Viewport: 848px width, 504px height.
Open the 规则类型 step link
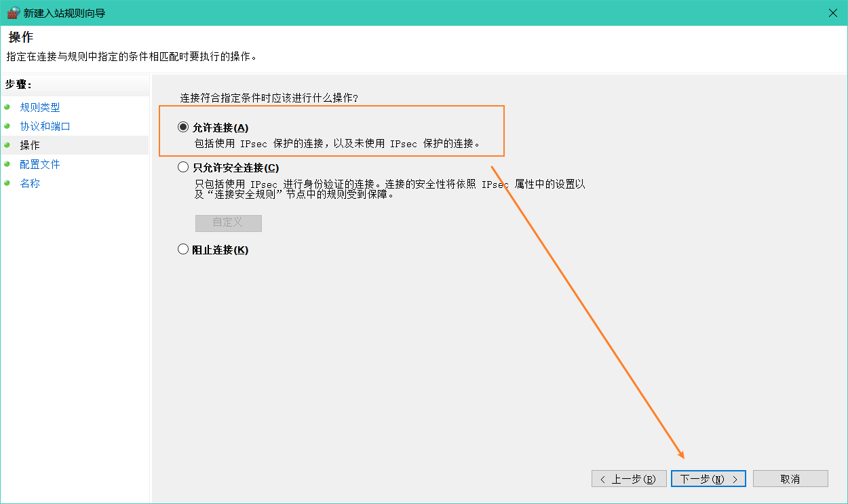40,107
